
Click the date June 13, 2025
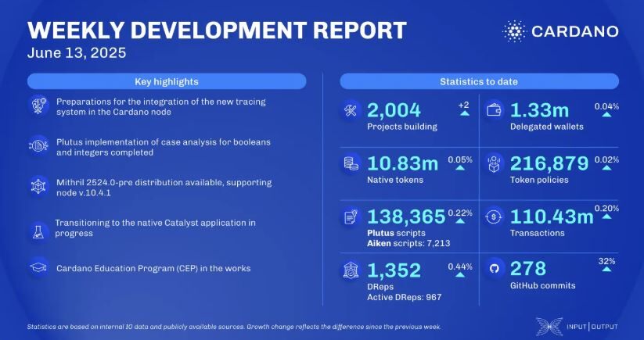pos(77,53)
